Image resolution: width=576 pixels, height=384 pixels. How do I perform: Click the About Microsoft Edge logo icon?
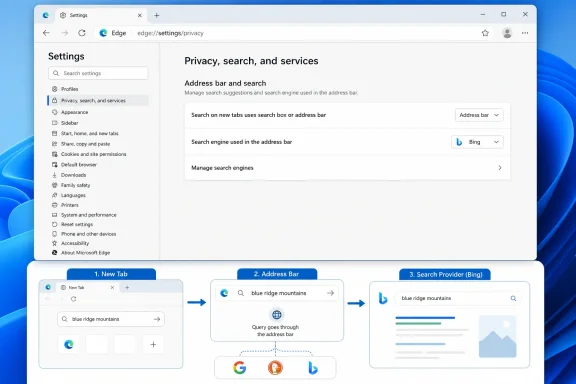click(55, 253)
